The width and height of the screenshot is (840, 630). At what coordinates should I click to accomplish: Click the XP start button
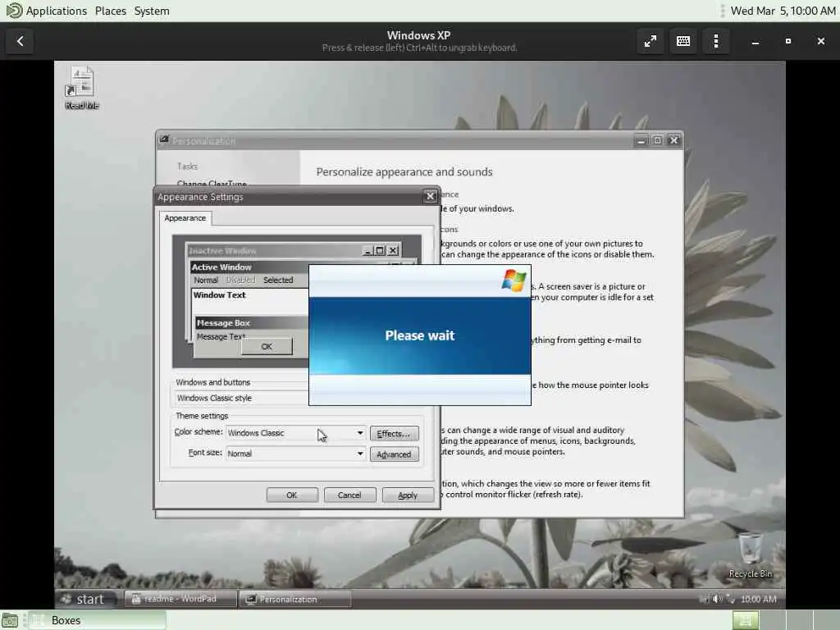click(85, 599)
